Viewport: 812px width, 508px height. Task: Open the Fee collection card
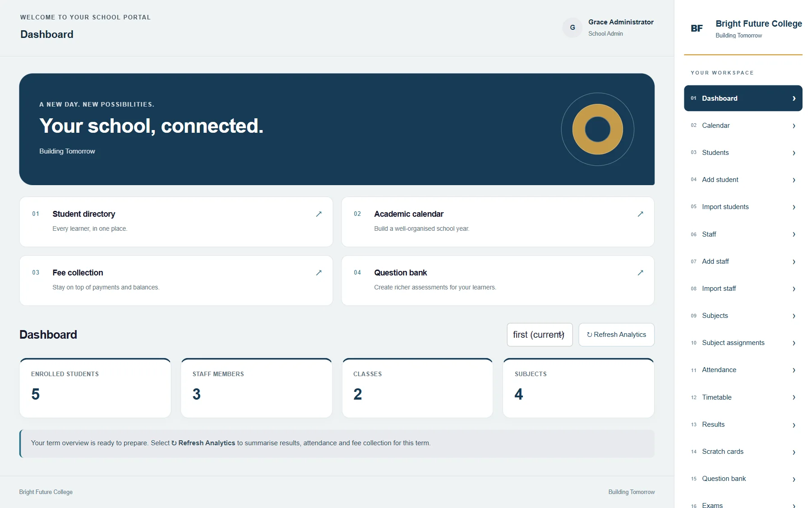176,280
